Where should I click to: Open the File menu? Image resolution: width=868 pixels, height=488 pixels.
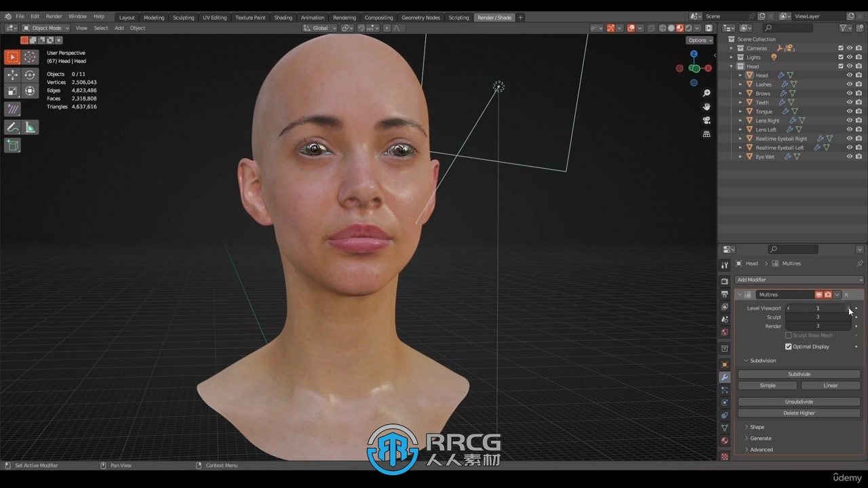(20, 16)
